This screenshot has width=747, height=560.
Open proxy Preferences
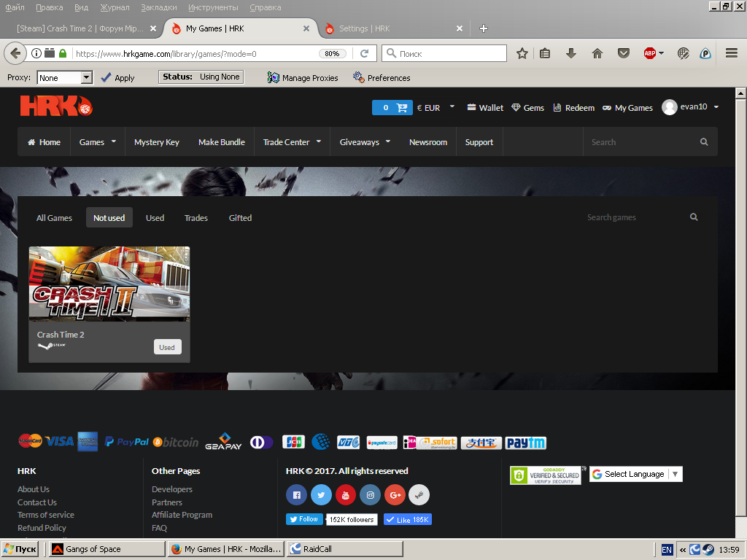[382, 77]
